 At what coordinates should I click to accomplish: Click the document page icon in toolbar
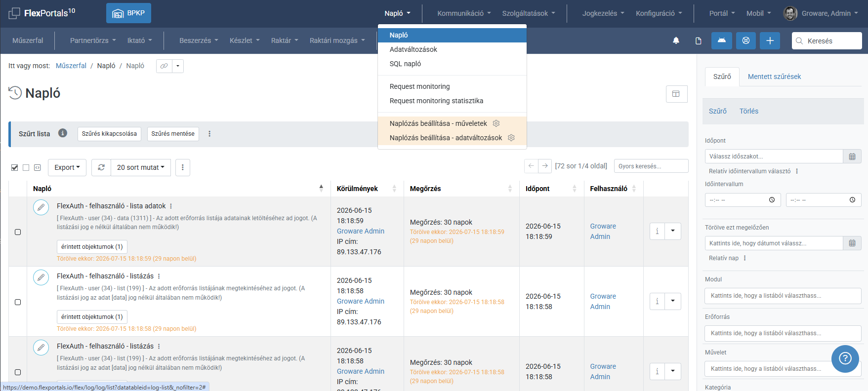click(x=698, y=40)
